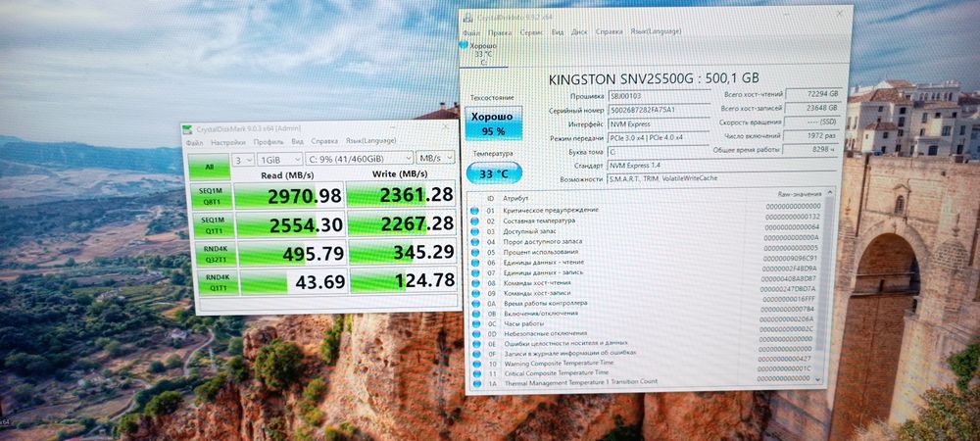This screenshot has width=980, height=441.
Task: Open test size dropdown showing 1GiB
Action: tap(280, 159)
